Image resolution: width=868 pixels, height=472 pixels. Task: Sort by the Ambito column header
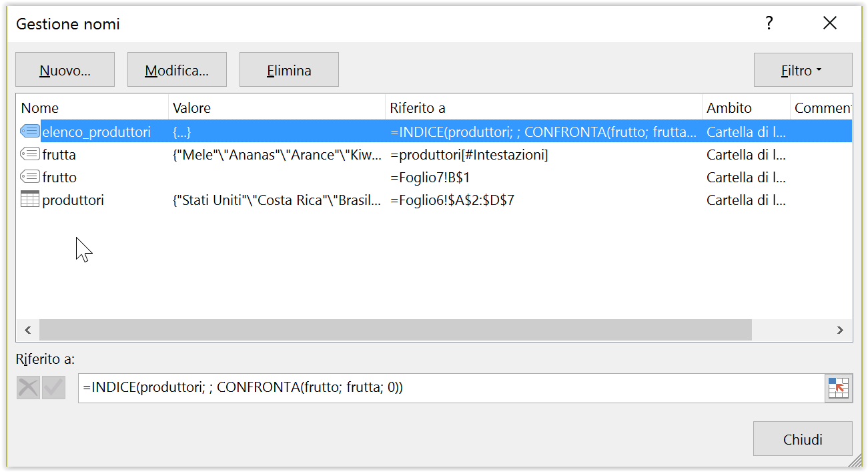[746, 107]
